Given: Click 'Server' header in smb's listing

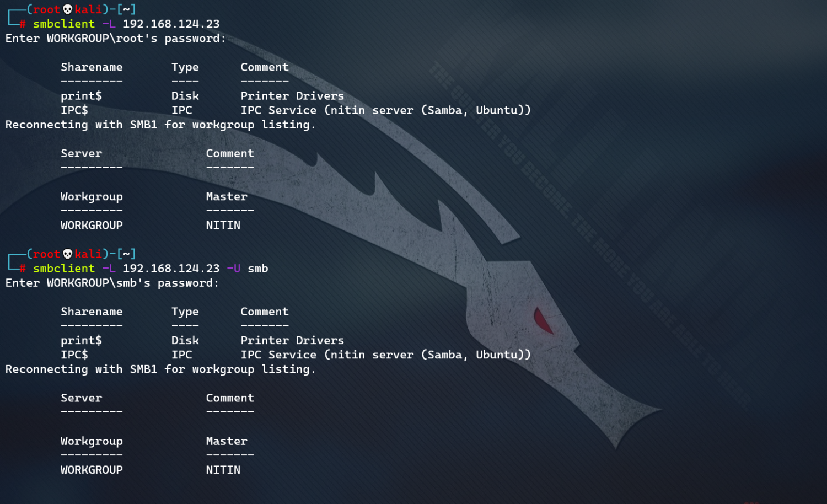Looking at the screenshot, I should pyautogui.click(x=81, y=398).
